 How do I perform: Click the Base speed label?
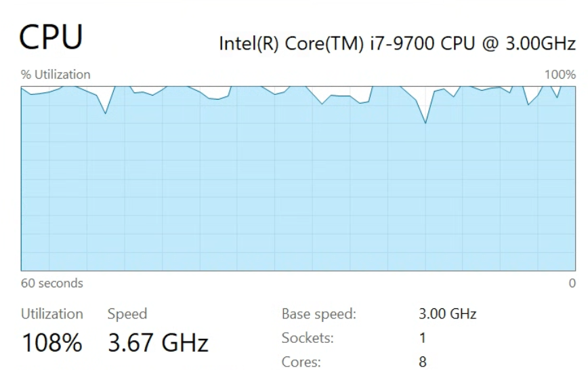click(x=318, y=314)
